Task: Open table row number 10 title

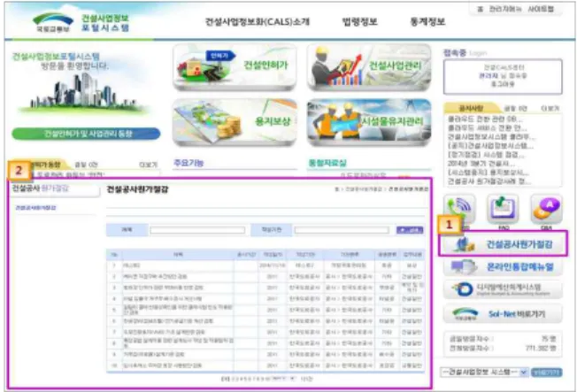Action: [x=162, y=365]
